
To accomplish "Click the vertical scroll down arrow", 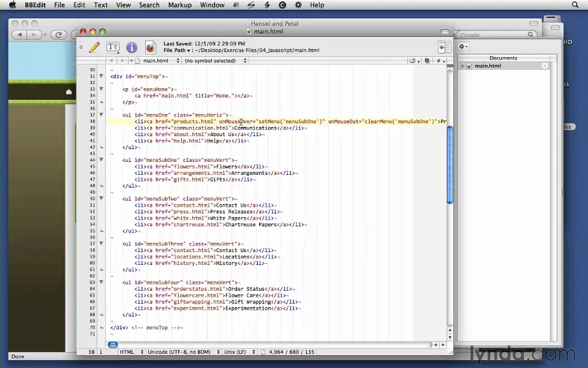I will [450, 337].
